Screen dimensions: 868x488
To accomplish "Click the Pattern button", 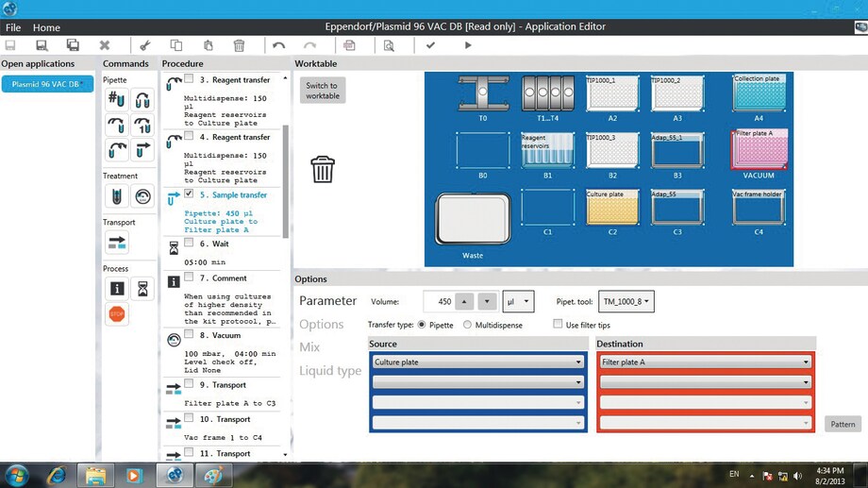I will pyautogui.click(x=843, y=425).
